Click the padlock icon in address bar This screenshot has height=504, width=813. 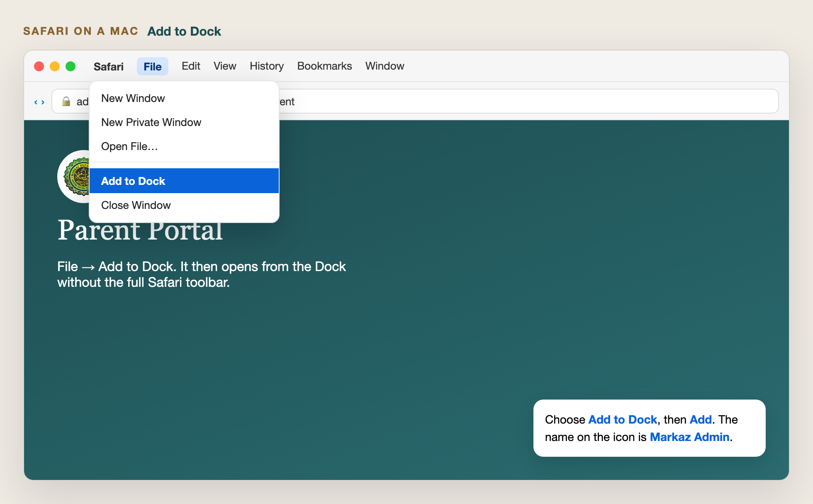(66, 101)
